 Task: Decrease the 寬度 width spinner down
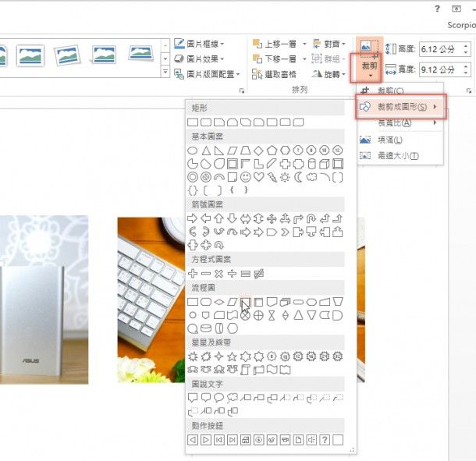[467, 73]
